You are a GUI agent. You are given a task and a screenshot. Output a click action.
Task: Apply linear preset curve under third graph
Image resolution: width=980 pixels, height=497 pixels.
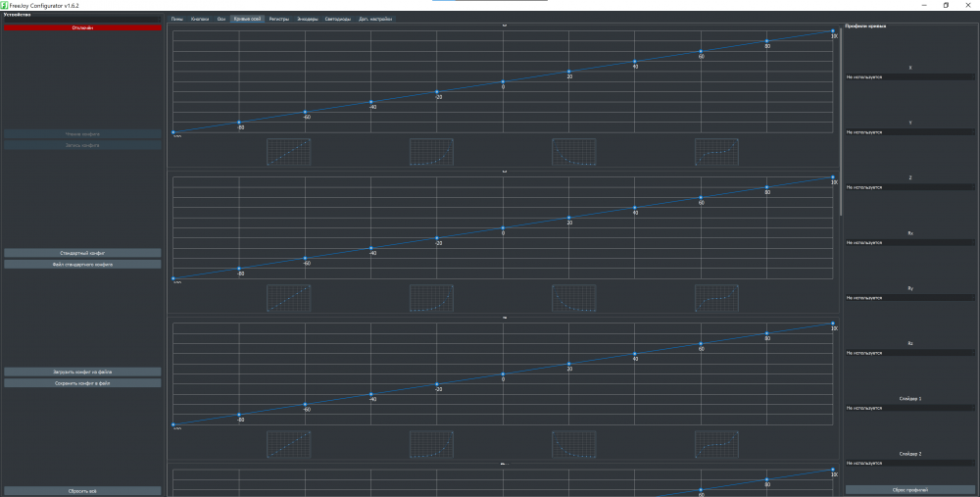288,444
